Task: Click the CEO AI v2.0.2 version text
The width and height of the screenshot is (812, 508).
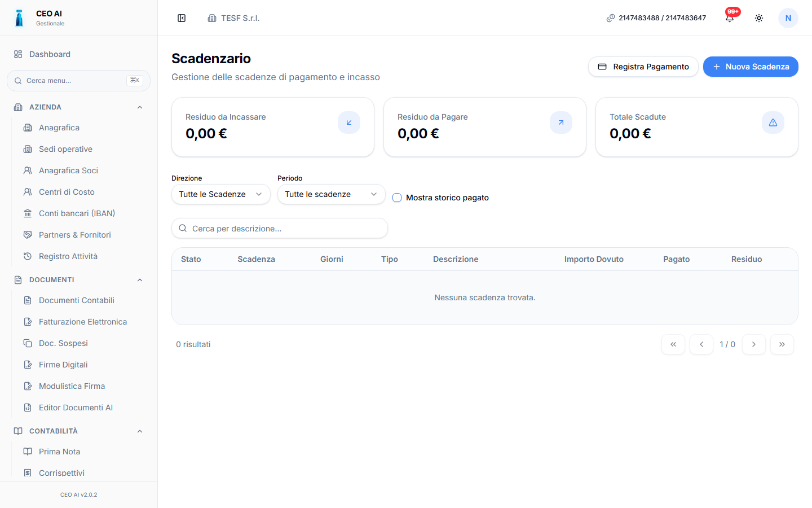Action: [x=79, y=494]
